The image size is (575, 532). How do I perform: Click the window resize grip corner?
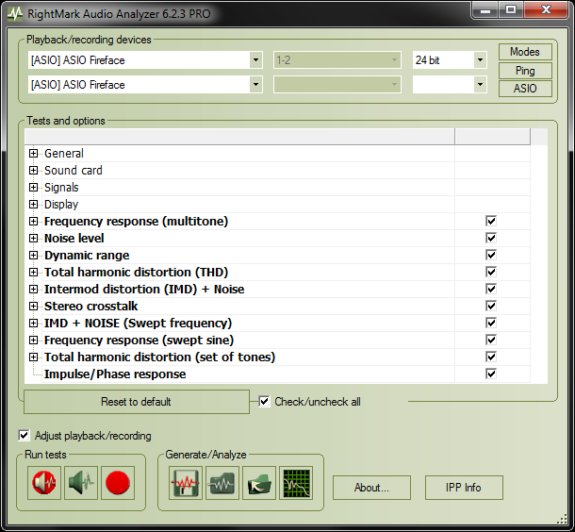[563, 520]
